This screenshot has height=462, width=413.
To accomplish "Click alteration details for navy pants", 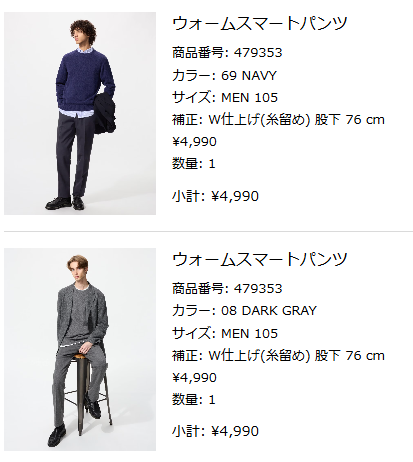I will 278,119.
